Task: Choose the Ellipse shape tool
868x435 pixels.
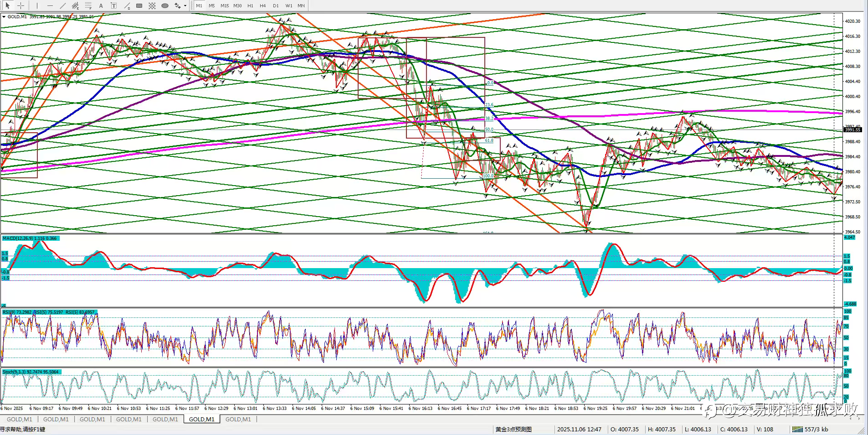Action: pos(165,6)
